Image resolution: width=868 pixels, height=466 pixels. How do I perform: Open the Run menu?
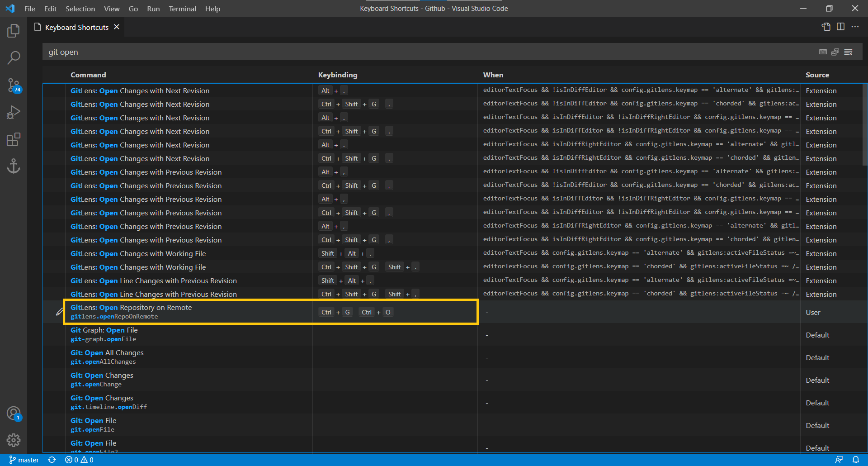(x=153, y=9)
